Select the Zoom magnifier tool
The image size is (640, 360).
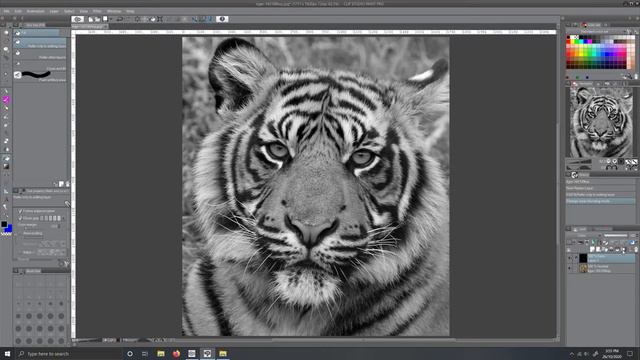[6, 32]
